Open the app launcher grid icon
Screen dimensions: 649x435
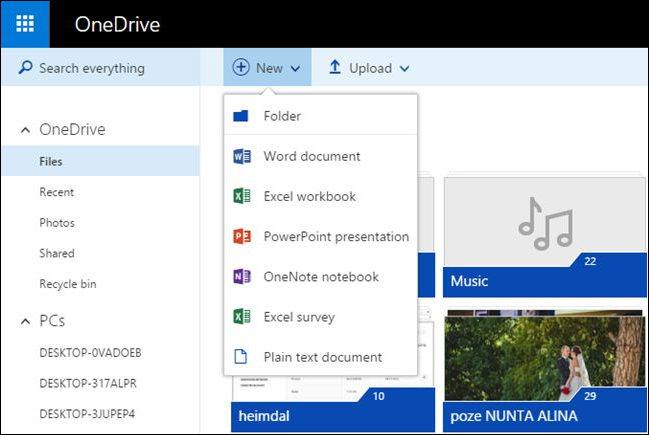25,24
